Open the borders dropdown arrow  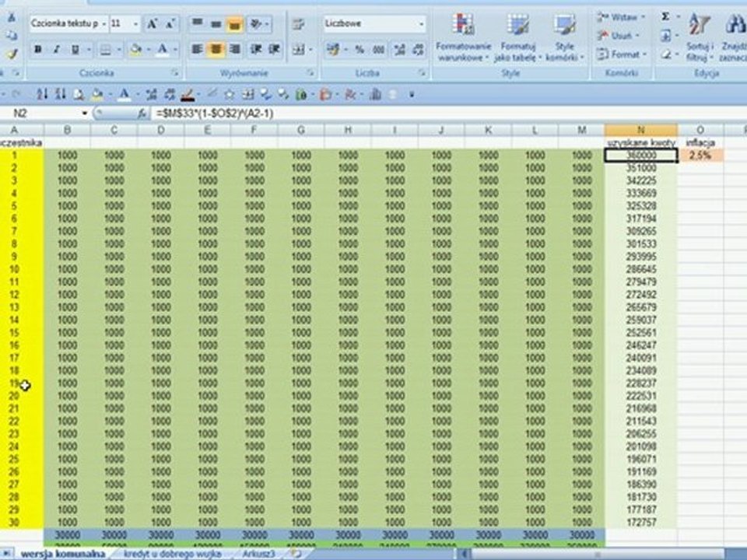tap(118, 49)
